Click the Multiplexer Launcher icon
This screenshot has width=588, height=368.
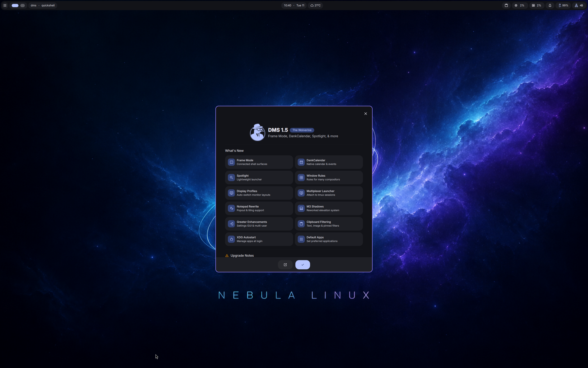click(x=301, y=193)
